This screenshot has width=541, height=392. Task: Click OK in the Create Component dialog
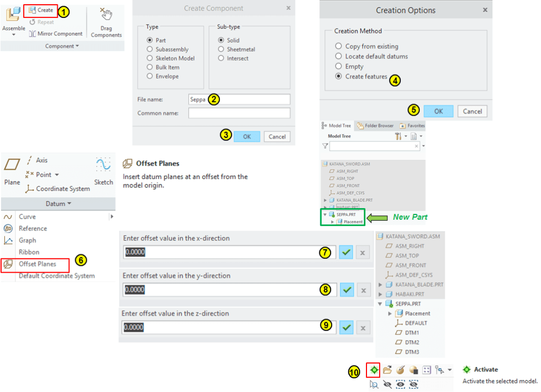[246, 136]
